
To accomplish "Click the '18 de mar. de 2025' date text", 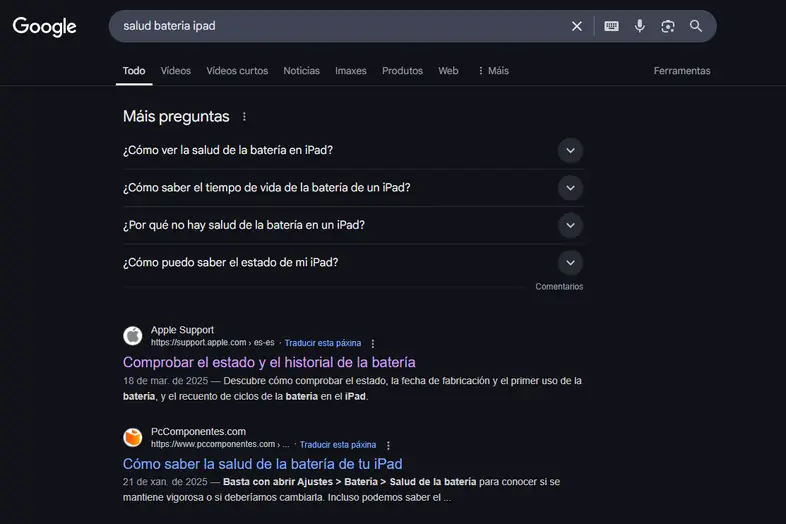I will click(165, 381).
